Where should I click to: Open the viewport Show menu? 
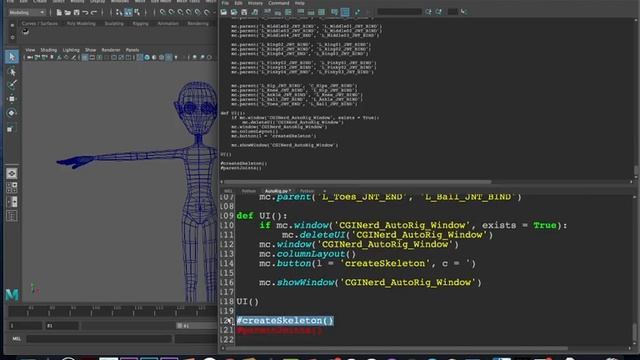[x=90, y=50]
